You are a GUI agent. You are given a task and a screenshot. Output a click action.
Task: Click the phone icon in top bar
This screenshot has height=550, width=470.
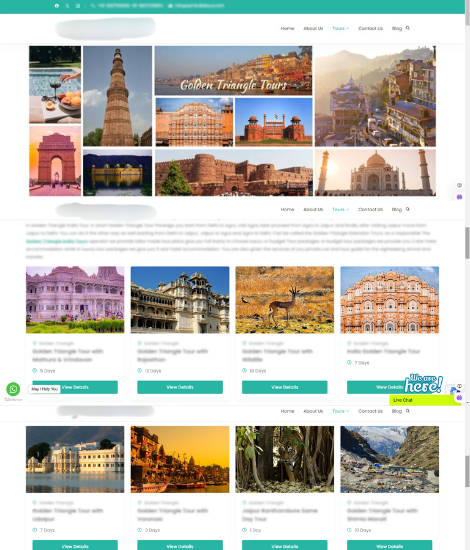pos(93,6)
